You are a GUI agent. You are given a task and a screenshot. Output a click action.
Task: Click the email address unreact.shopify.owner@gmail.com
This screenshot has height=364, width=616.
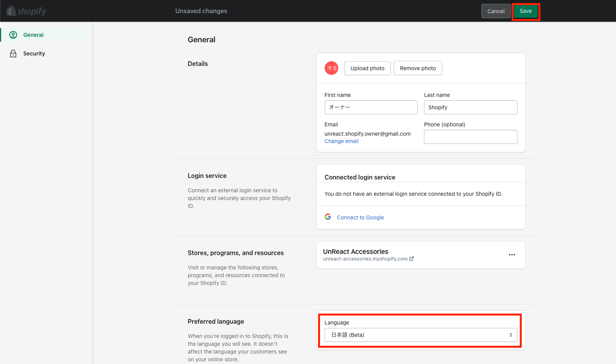(367, 134)
